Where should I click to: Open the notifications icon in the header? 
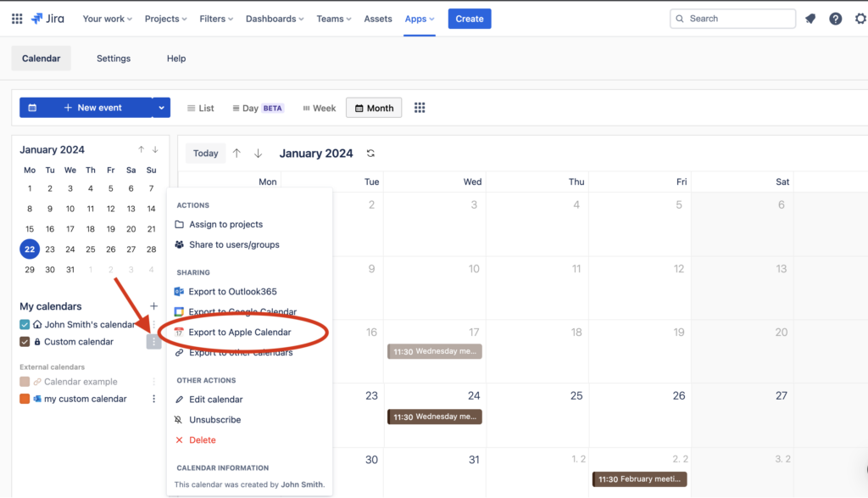[x=810, y=19]
